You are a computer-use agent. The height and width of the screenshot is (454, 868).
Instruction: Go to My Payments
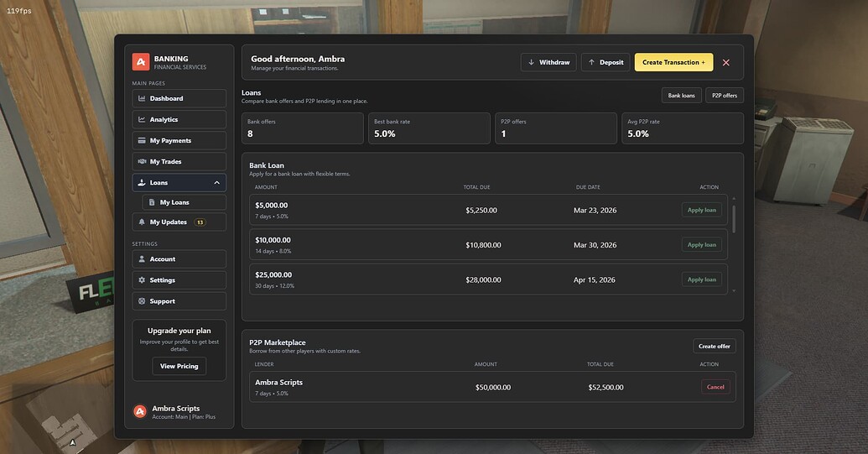click(x=179, y=141)
